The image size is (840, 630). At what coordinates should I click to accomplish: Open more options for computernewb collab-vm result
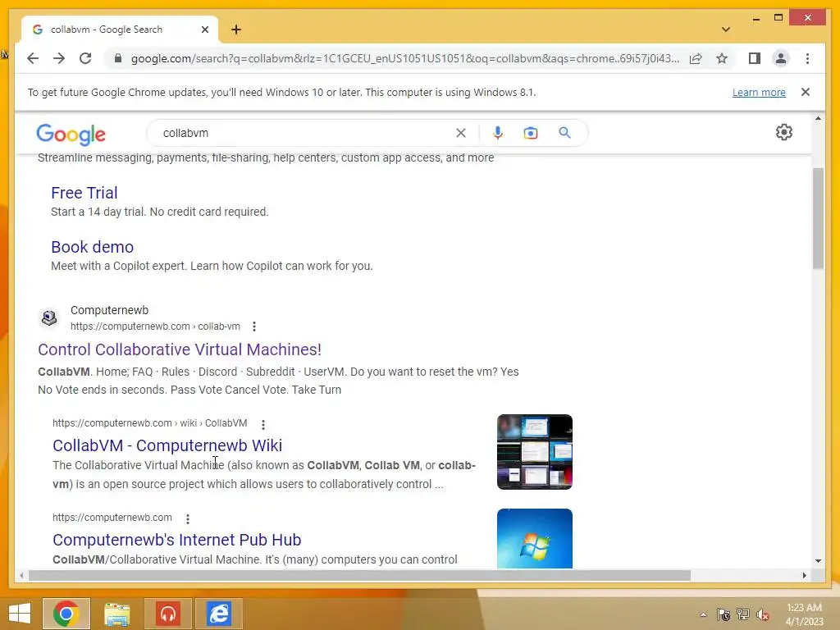click(x=254, y=326)
